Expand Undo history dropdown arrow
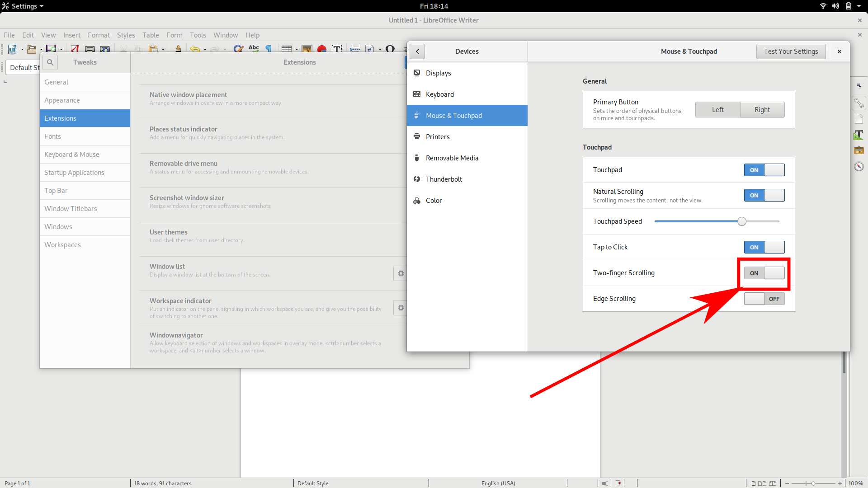The image size is (868, 488). pos(205,50)
